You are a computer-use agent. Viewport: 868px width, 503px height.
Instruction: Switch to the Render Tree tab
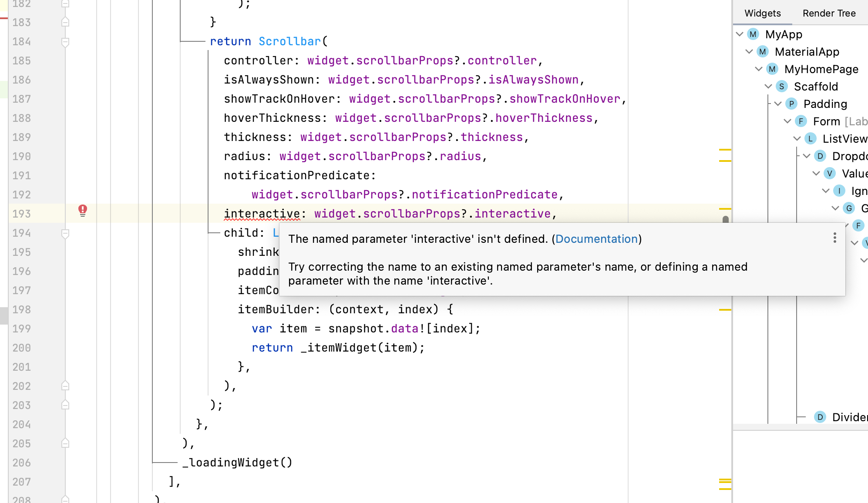(x=828, y=13)
